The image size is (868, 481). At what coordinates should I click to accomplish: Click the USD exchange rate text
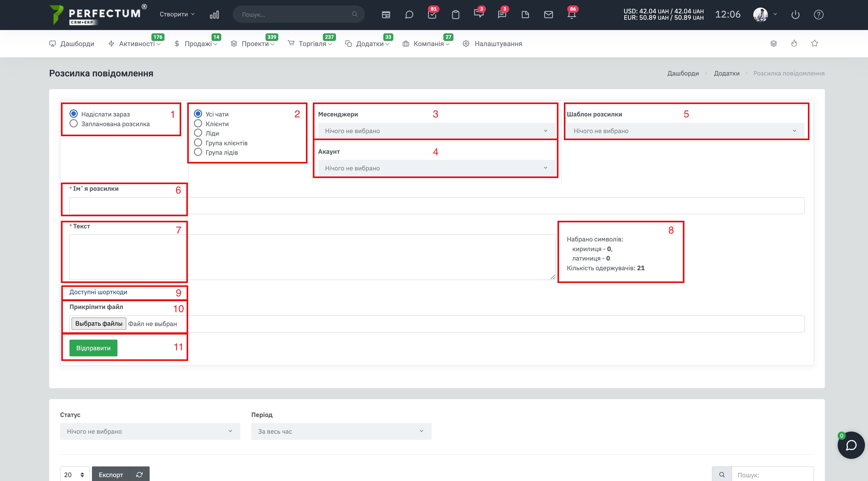663,11
